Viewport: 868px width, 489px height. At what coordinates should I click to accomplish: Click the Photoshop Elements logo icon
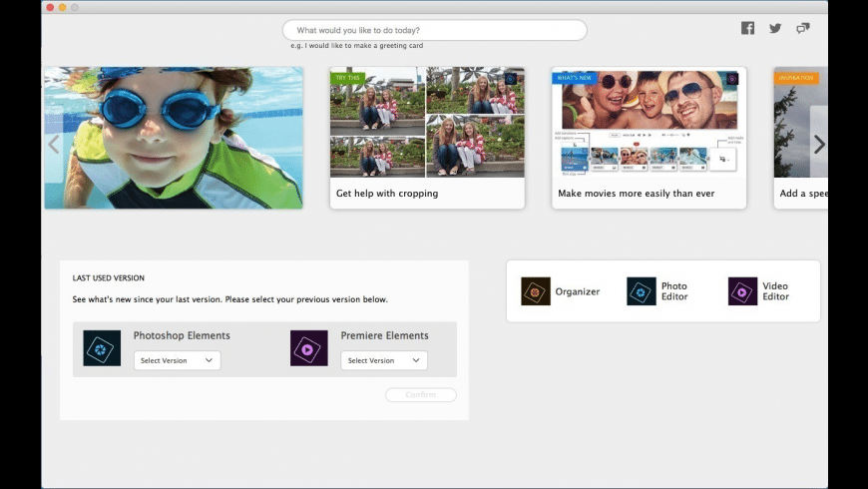[102, 348]
